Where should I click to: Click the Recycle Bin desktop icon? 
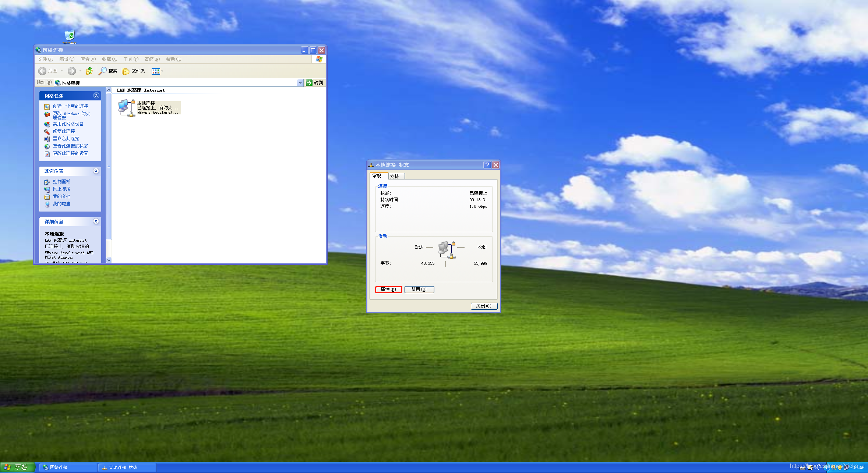(70, 35)
